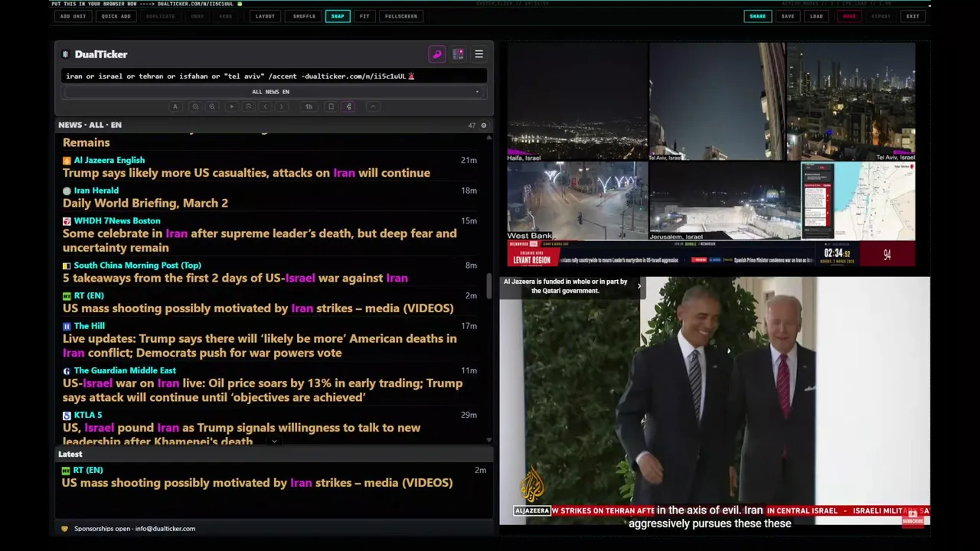
Task: Click the red button between Load and Export
Action: coord(849,16)
